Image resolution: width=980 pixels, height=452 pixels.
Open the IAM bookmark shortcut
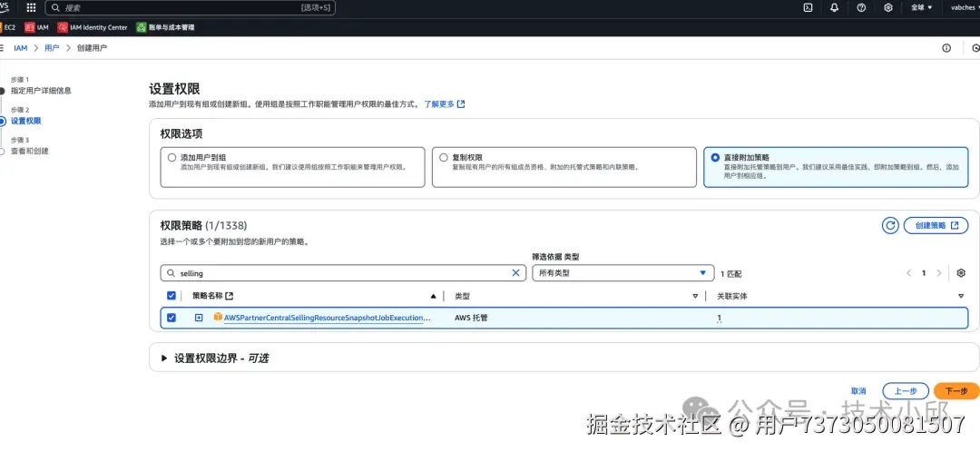[36, 27]
